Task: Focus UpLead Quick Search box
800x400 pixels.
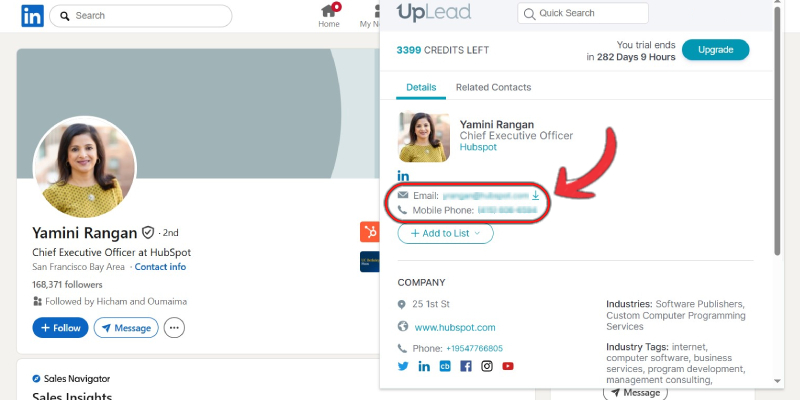Action: (583, 13)
